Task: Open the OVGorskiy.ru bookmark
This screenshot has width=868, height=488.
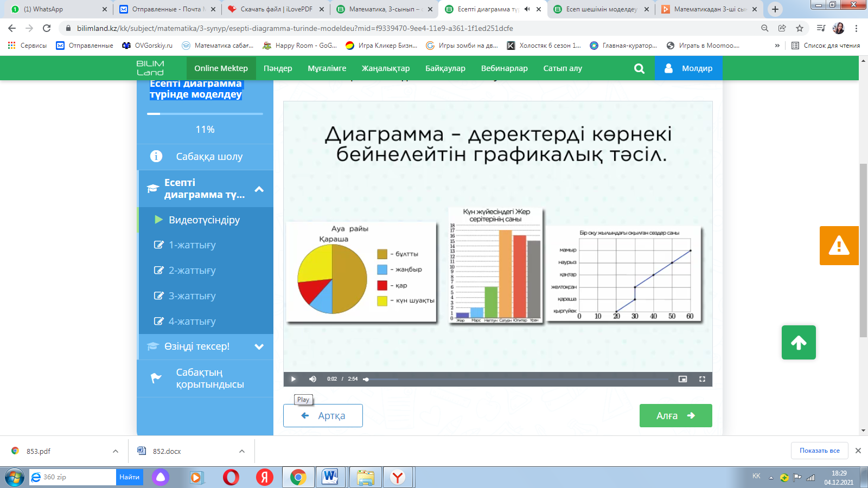Action: tap(148, 46)
